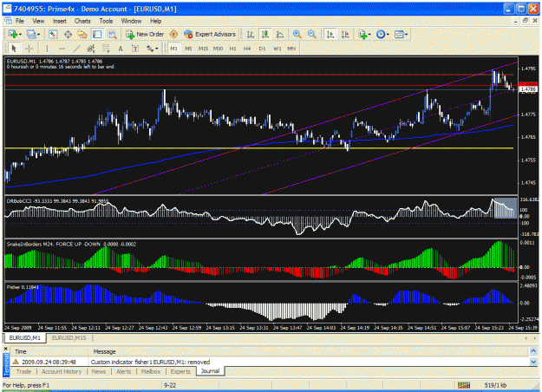This screenshot has width=542, height=392.
Task: Pick the horizontal line drawing tool
Action: 62,49
